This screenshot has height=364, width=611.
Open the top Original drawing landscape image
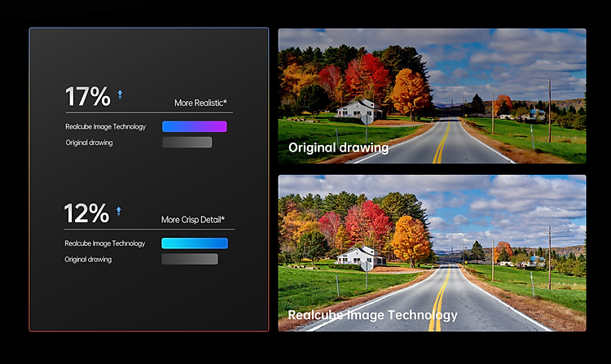pyautogui.click(x=432, y=96)
